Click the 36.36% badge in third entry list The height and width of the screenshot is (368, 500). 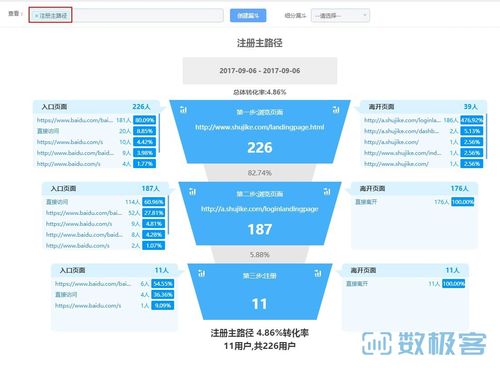pyautogui.click(x=162, y=295)
